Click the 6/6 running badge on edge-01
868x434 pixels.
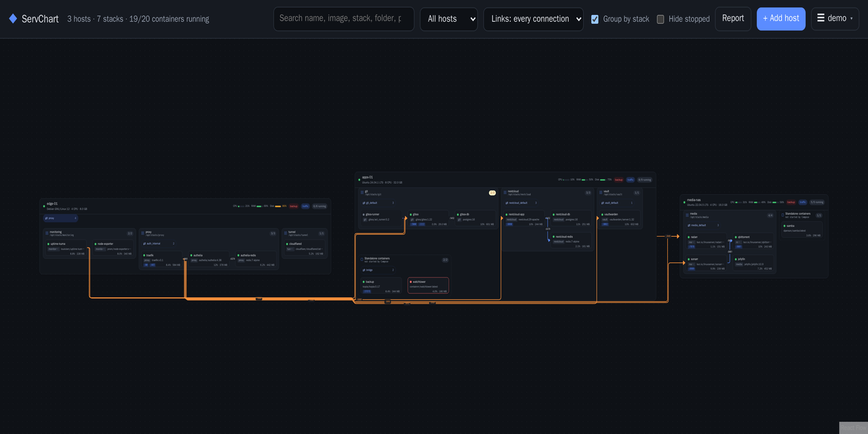point(319,206)
